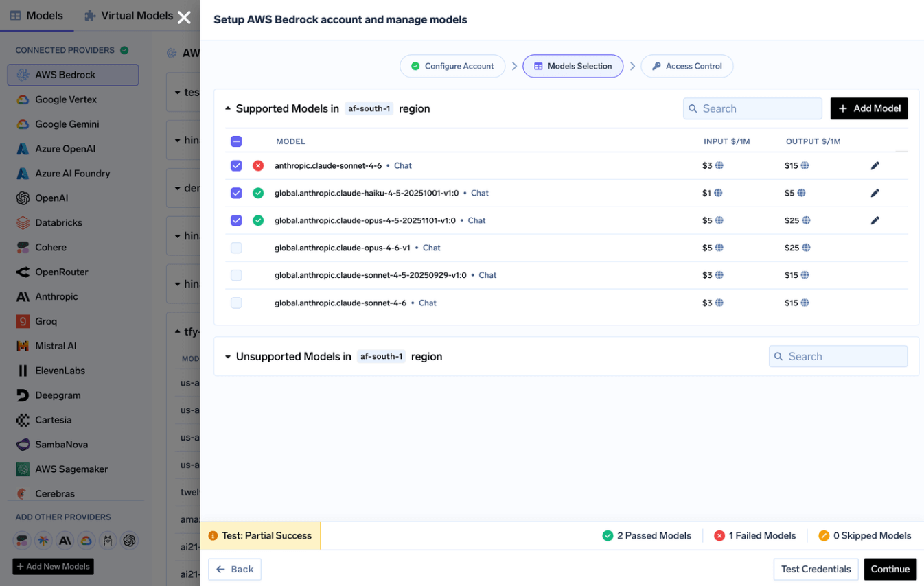Click orange icon beside 0 Skipped Models
The image size is (924, 586).
824,536
